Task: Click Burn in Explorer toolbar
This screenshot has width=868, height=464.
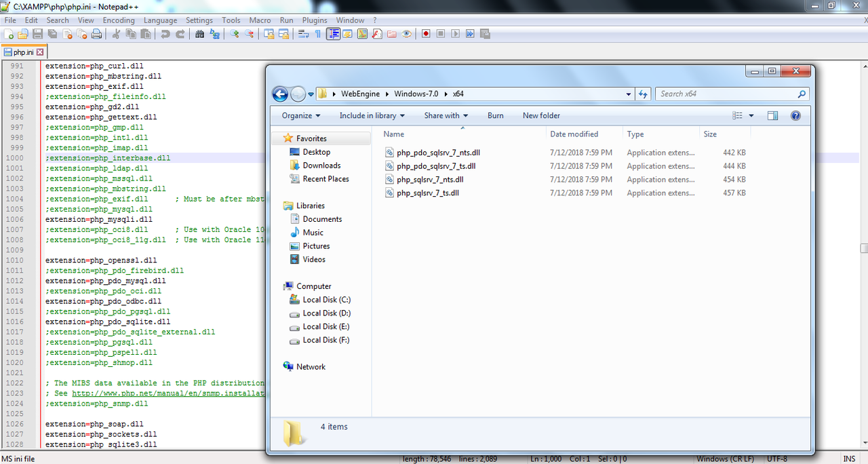Action: pyautogui.click(x=496, y=115)
